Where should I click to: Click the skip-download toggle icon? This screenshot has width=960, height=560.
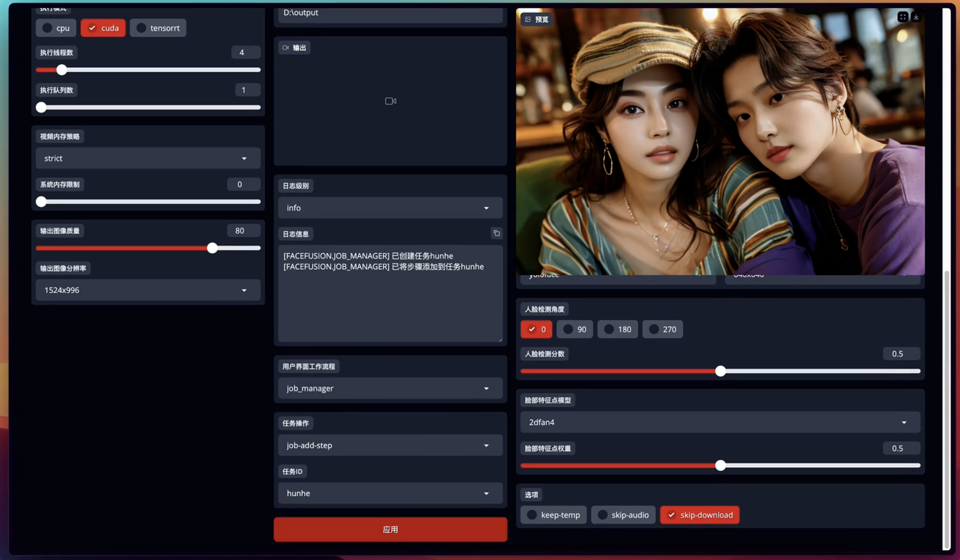(x=671, y=514)
